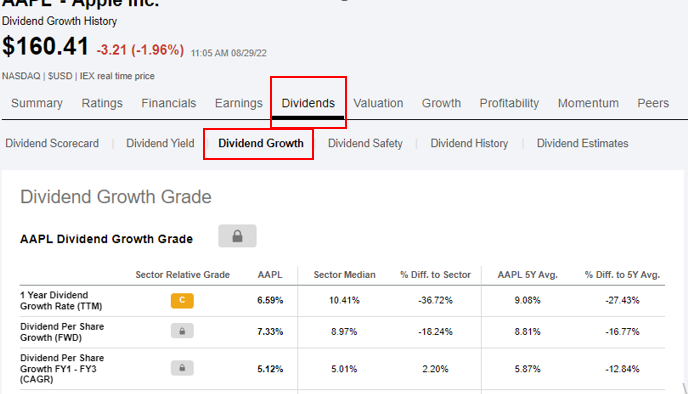Switch to the Growth tab
Image resolution: width=688 pixels, height=394 pixels.
441,103
